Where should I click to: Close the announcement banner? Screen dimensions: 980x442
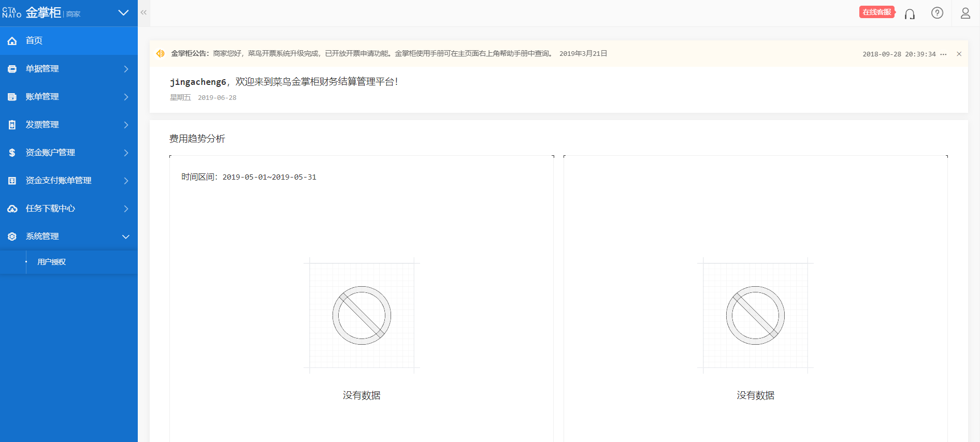[x=959, y=54]
